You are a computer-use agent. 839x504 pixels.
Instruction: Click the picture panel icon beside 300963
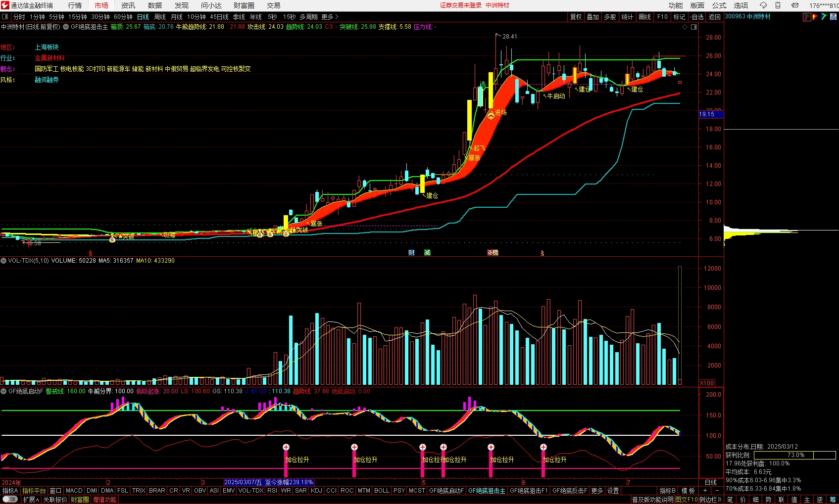tap(833, 17)
